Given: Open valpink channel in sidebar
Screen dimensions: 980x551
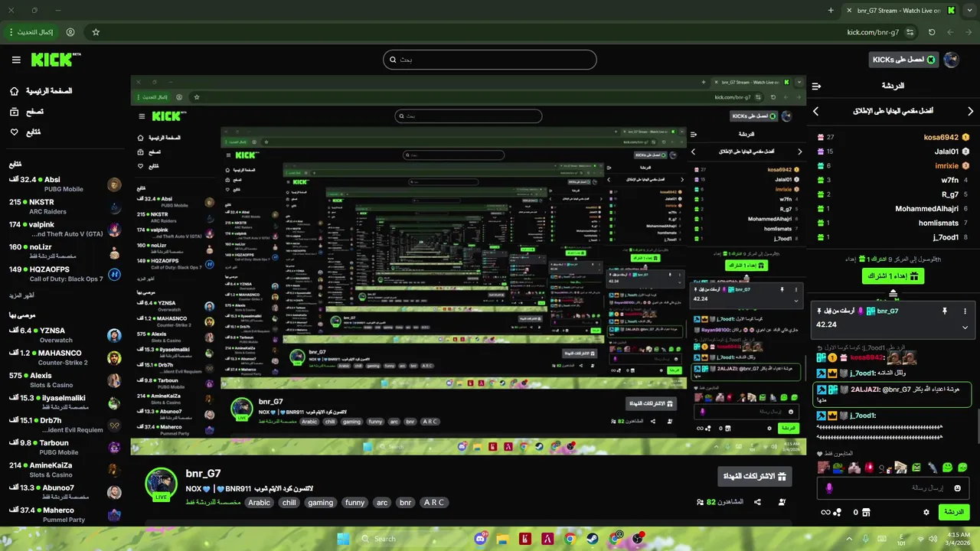Looking at the screenshot, I should pyautogui.click(x=65, y=229).
